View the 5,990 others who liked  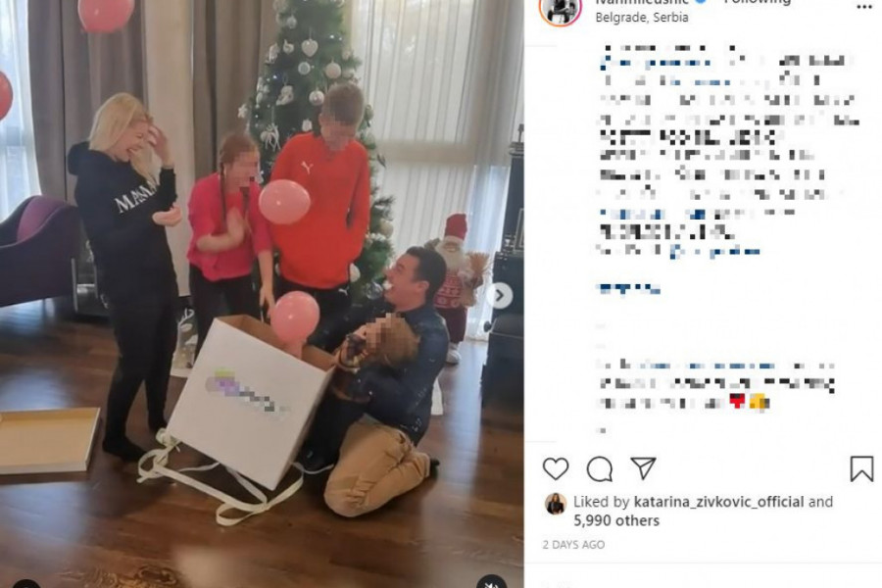[616, 520]
